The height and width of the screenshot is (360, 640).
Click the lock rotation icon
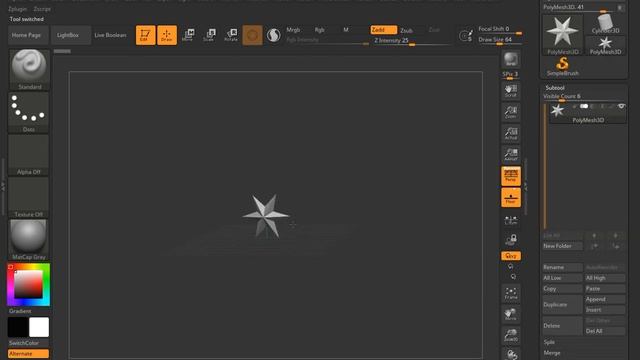pyautogui.click(x=511, y=240)
